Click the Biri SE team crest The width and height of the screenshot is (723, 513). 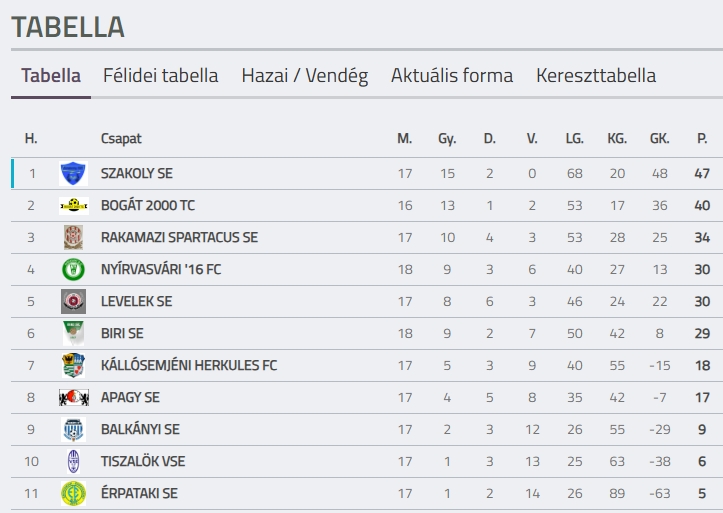pyautogui.click(x=73, y=333)
